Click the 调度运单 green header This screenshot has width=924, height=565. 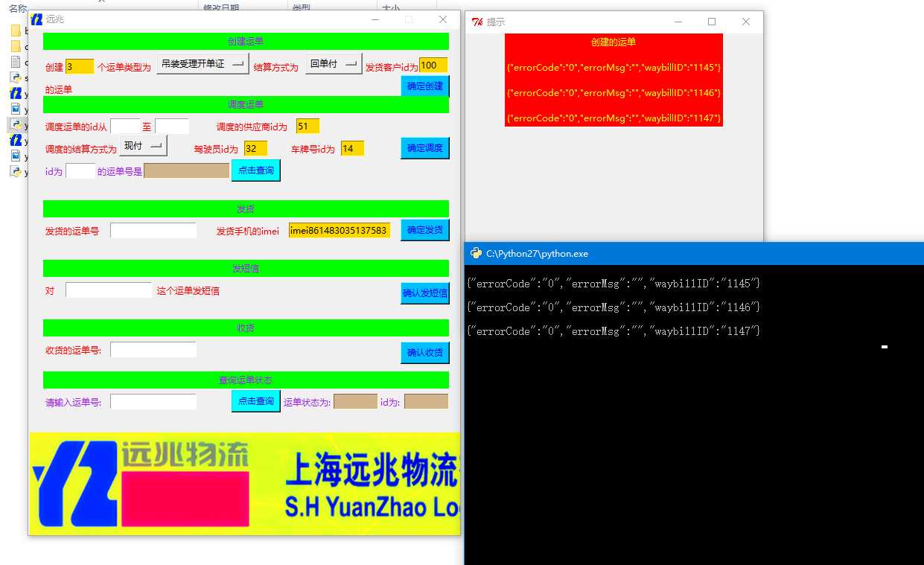click(x=246, y=104)
